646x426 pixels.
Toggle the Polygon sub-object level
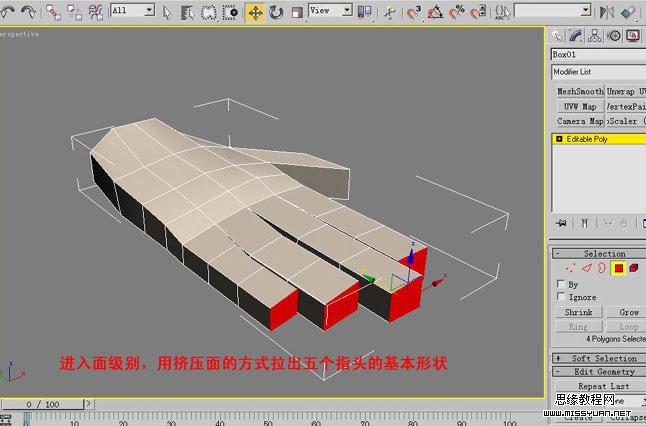click(618, 269)
